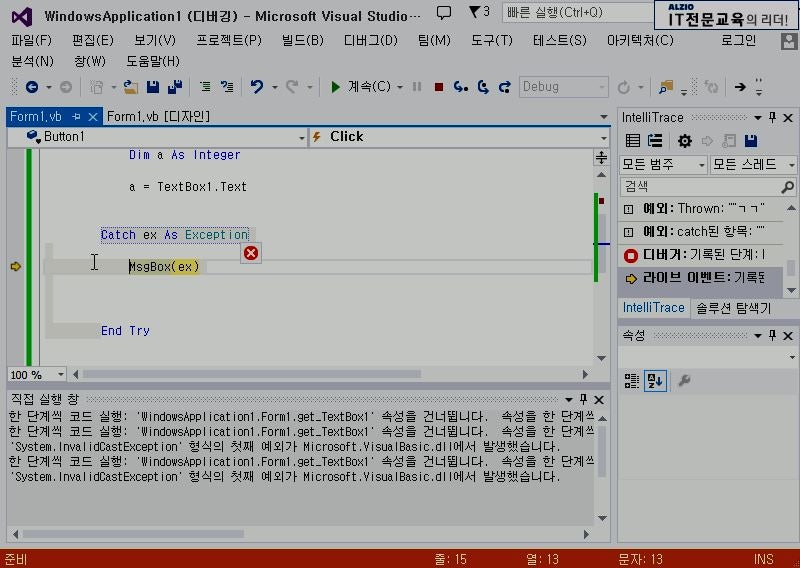Screen dimensions: 800x568
Task: Select the caught exception event
Action: point(701,232)
